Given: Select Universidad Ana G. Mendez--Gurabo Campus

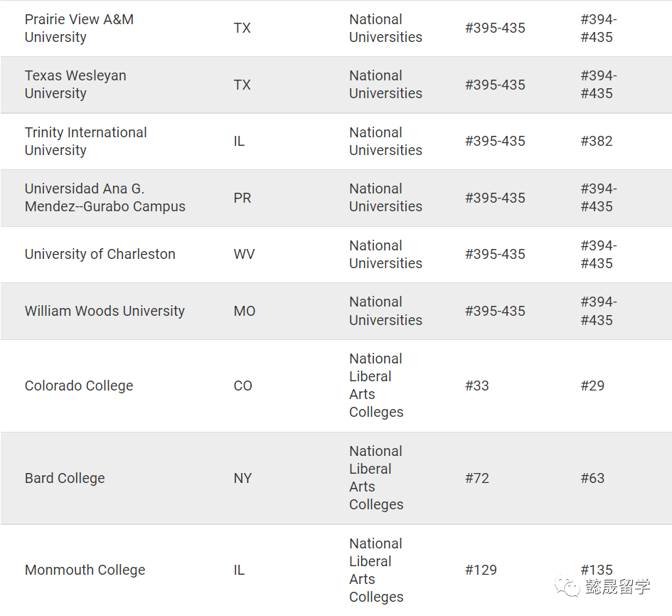Looking at the screenshot, I should (105, 198).
